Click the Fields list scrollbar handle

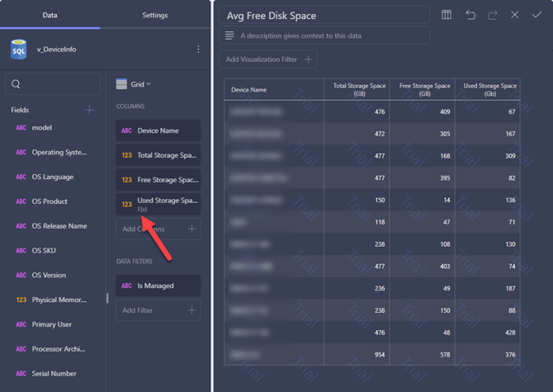point(107,298)
